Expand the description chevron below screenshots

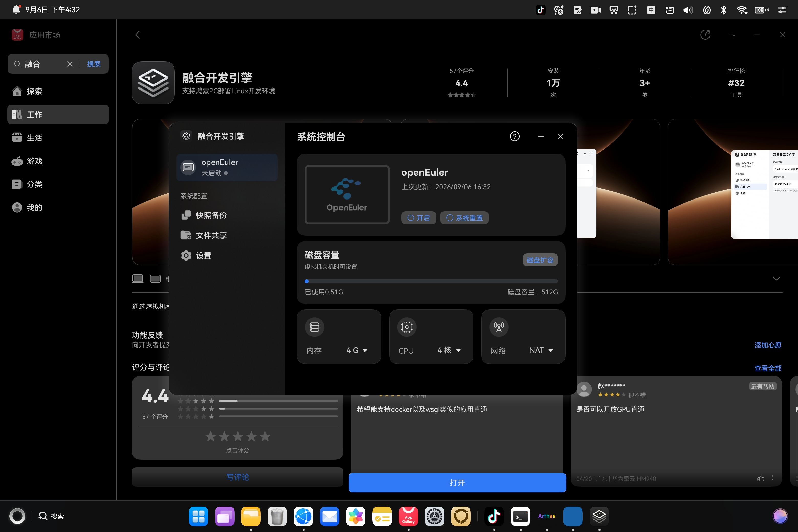pos(776,279)
